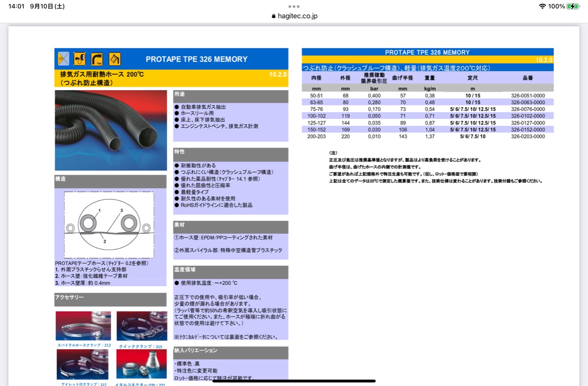Image resolution: width=588 pixels, height=386 pixels.
Task: Click the 品番 column header
Action: [528, 78]
